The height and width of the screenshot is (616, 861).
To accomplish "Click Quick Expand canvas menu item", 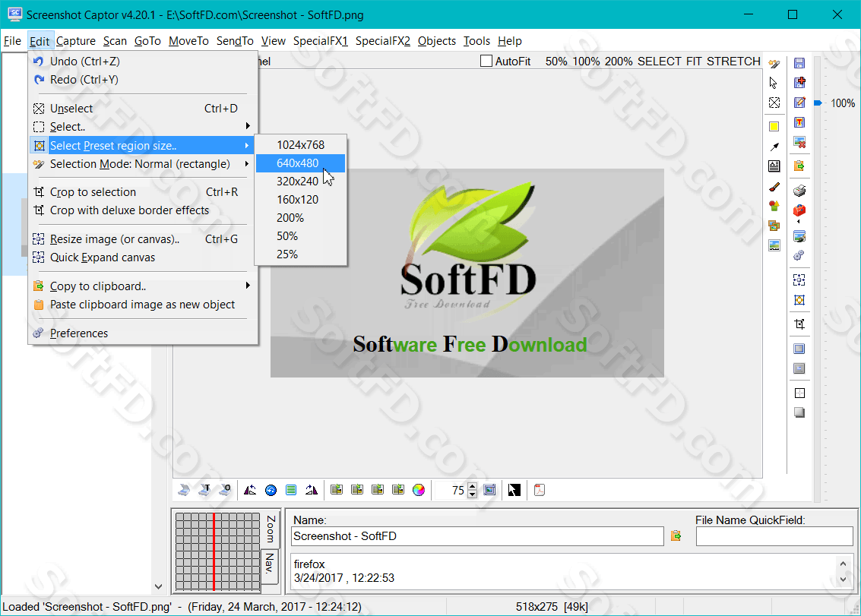I will coord(143,257).
